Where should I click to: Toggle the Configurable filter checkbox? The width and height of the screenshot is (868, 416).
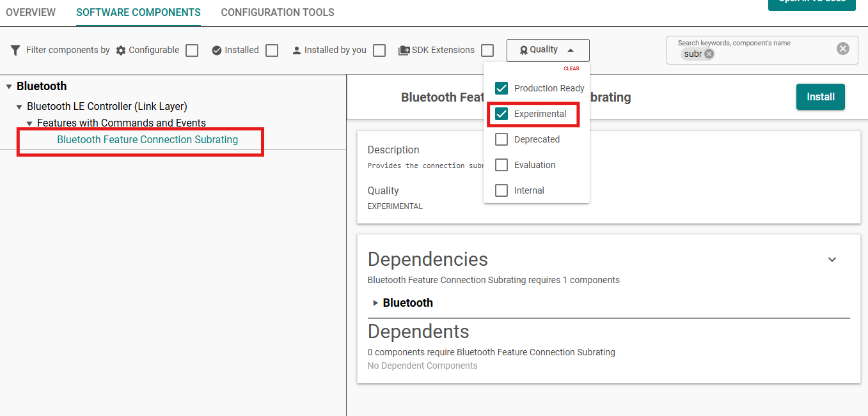coord(192,50)
